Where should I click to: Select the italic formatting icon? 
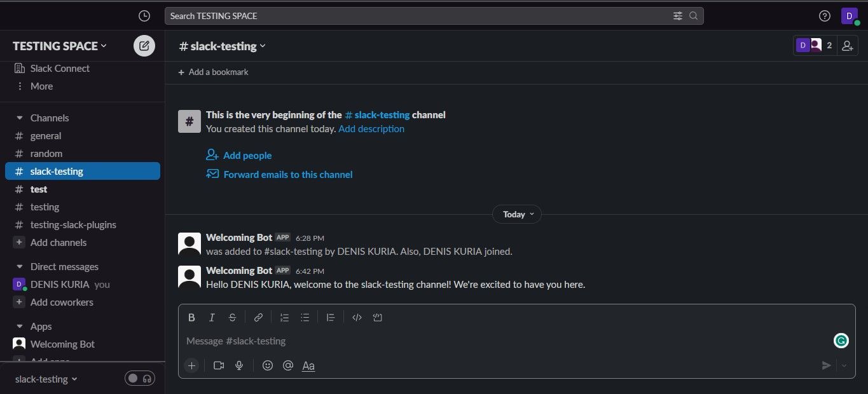coord(212,317)
